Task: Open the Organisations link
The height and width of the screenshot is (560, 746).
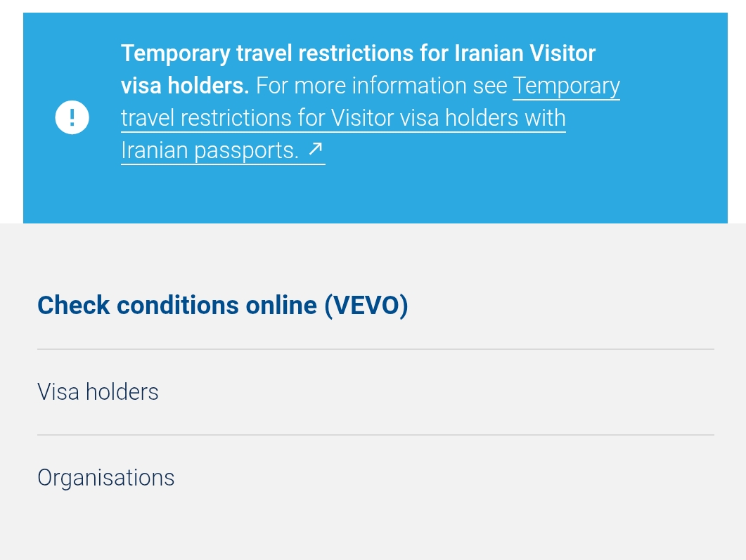Action: coord(105,478)
